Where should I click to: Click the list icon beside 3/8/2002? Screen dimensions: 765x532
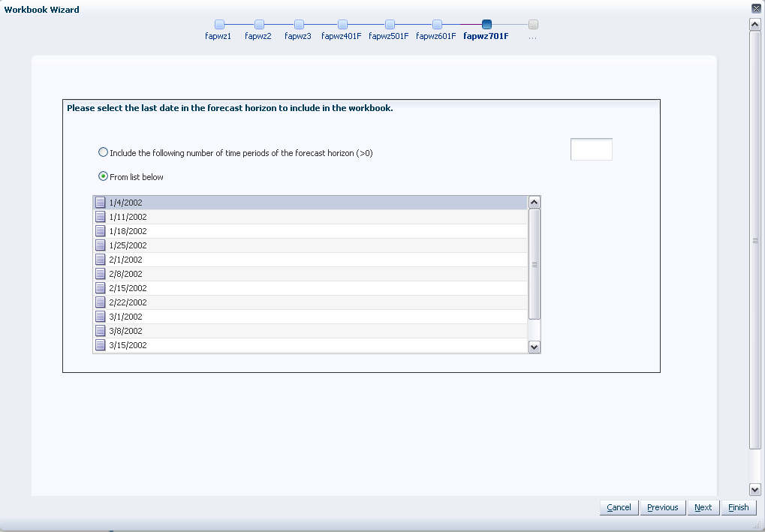[x=100, y=331]
